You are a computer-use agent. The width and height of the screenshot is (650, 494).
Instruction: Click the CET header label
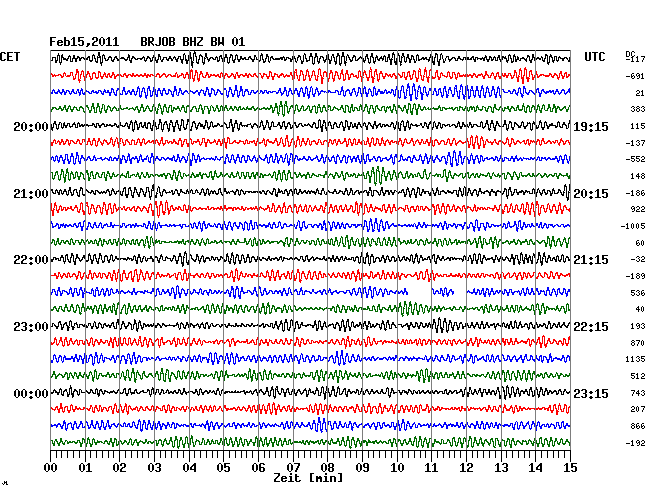pyautogui.click(x=10, y=57)
